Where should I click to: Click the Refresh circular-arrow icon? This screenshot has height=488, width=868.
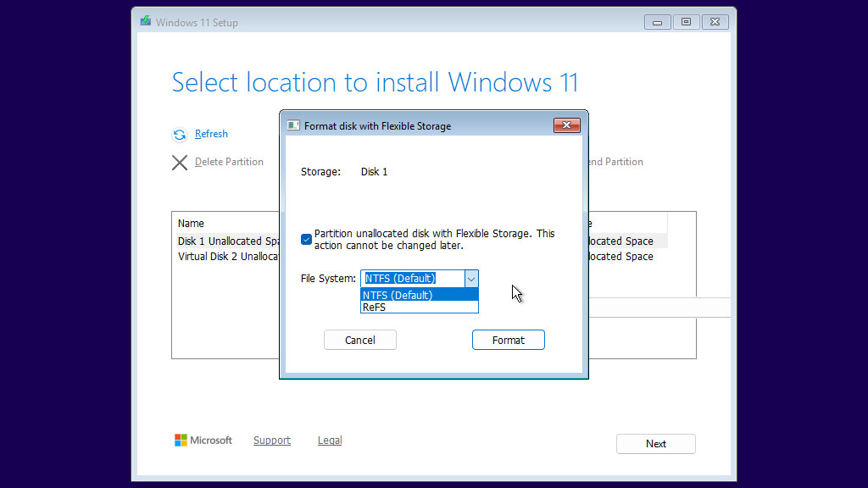click(x=180, y=134)
